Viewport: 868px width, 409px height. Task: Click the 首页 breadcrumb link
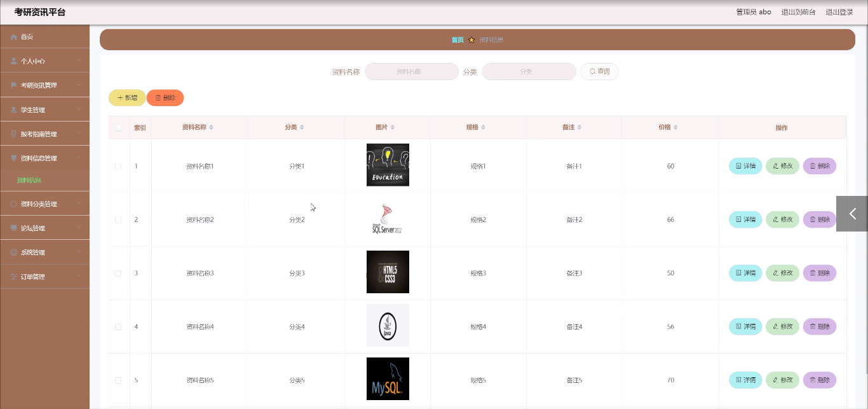pyautogui.click(x=458, y=39)
